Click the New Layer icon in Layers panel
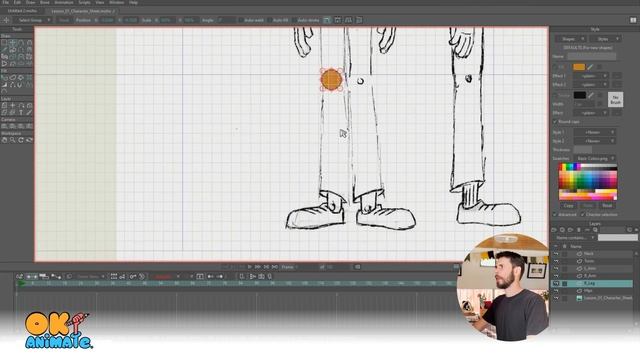The width and height of the screenshot is (640, 360). (x=554, y=230)
